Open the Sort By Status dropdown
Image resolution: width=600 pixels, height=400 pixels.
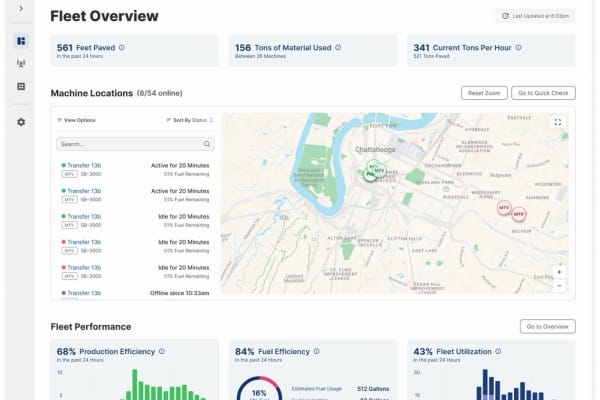[190, 120]
